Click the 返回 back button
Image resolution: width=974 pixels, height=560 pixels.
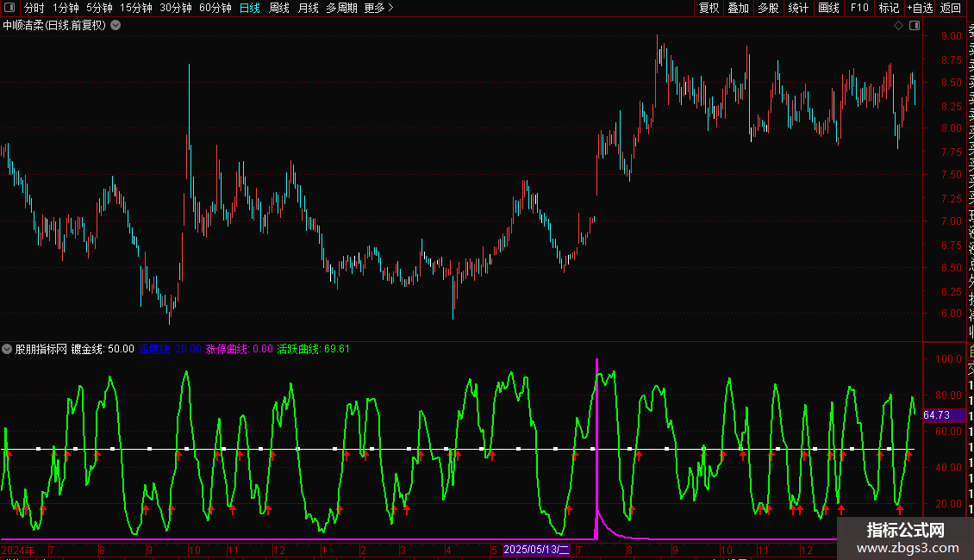click(951, 8)
